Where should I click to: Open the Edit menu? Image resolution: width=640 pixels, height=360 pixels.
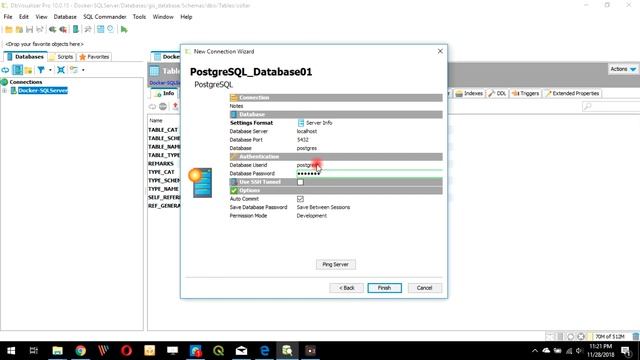pyautogui.click(x=24, y=17)
